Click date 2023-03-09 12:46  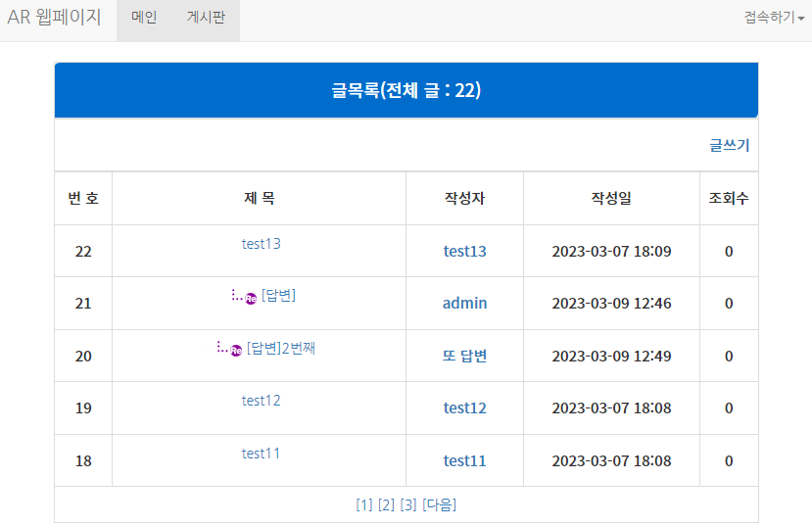[611, 303]
